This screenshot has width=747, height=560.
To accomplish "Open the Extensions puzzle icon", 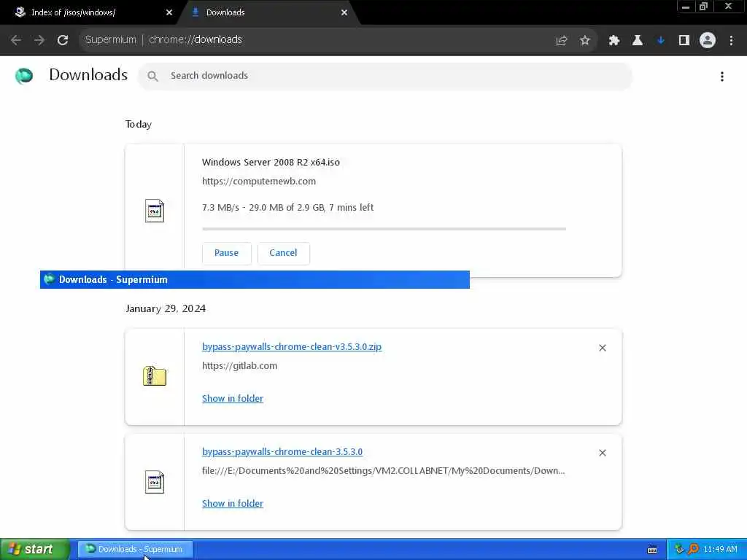I will pos(614,41).
